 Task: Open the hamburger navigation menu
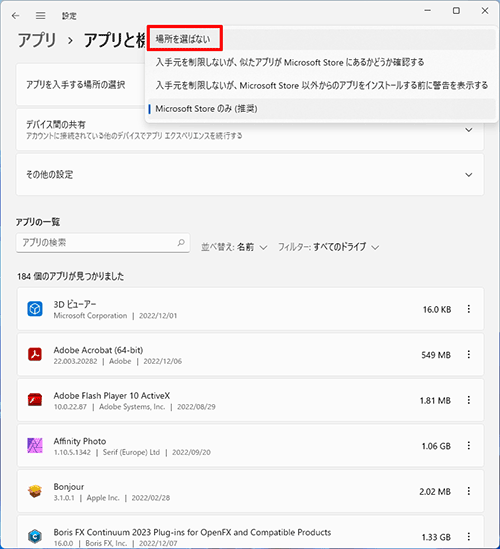[x=41, y=16]
